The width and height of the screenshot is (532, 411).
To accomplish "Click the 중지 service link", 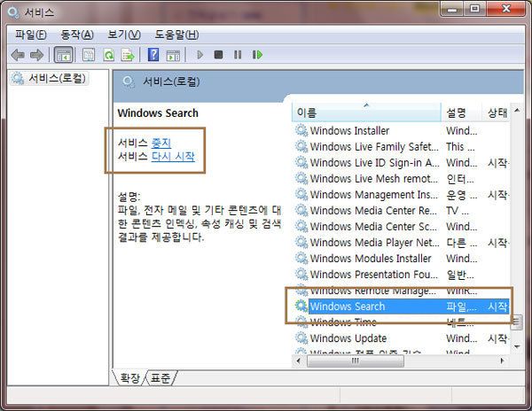I will coord(161,143).
